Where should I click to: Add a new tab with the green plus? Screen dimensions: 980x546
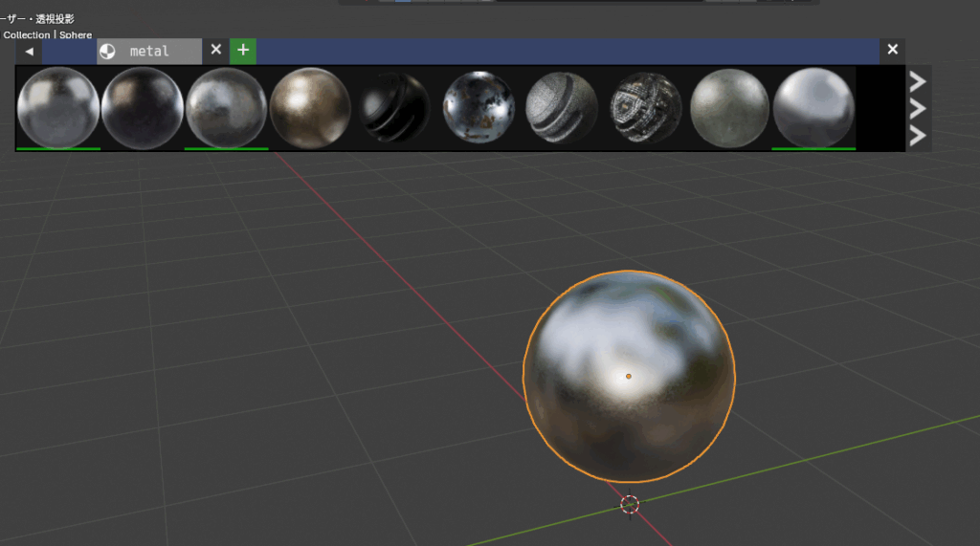click(243, 50)
